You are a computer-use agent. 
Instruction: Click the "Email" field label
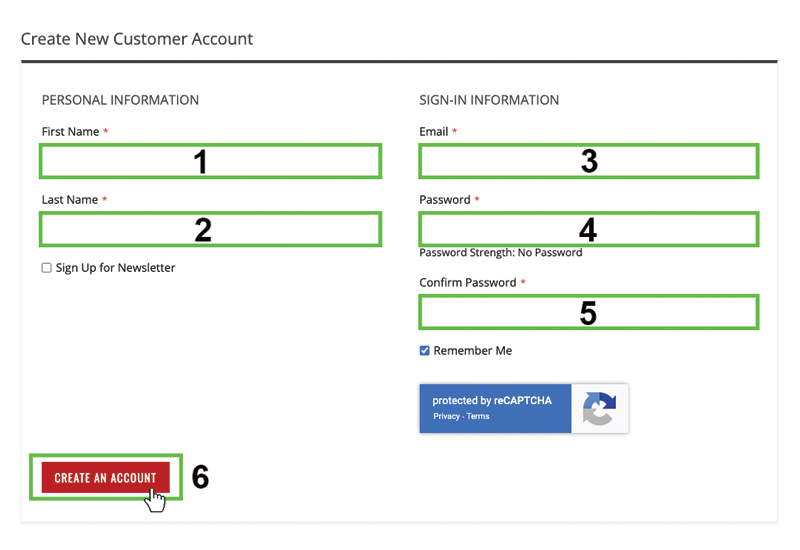[434, 132]
